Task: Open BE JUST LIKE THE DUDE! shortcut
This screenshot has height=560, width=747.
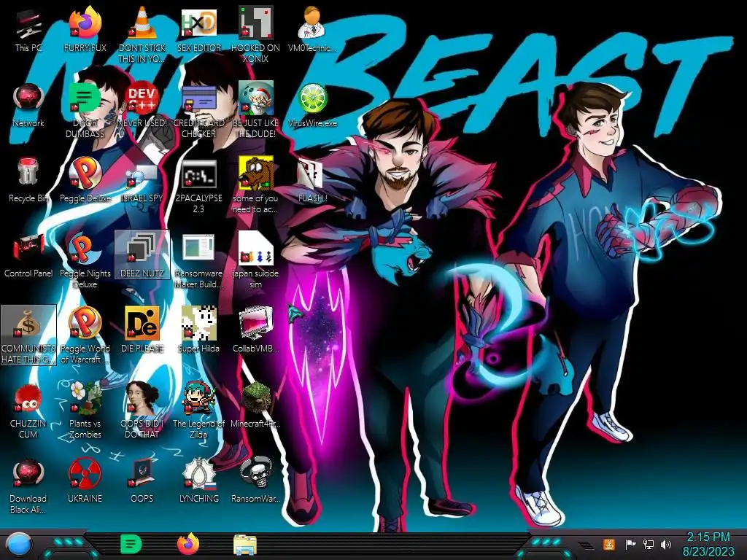Action: pyautogui.click(x=255, y=109)
